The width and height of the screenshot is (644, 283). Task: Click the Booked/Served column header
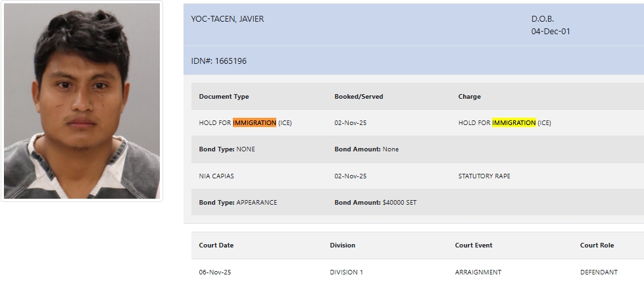359,97
